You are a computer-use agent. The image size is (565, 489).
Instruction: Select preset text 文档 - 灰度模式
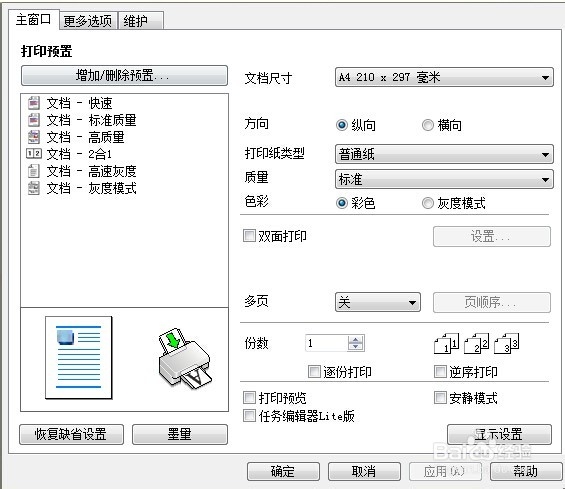92,188
